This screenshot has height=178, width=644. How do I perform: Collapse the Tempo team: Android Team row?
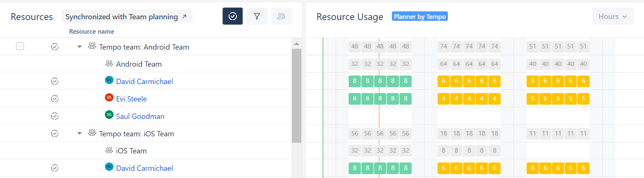[x=80, y=47]
